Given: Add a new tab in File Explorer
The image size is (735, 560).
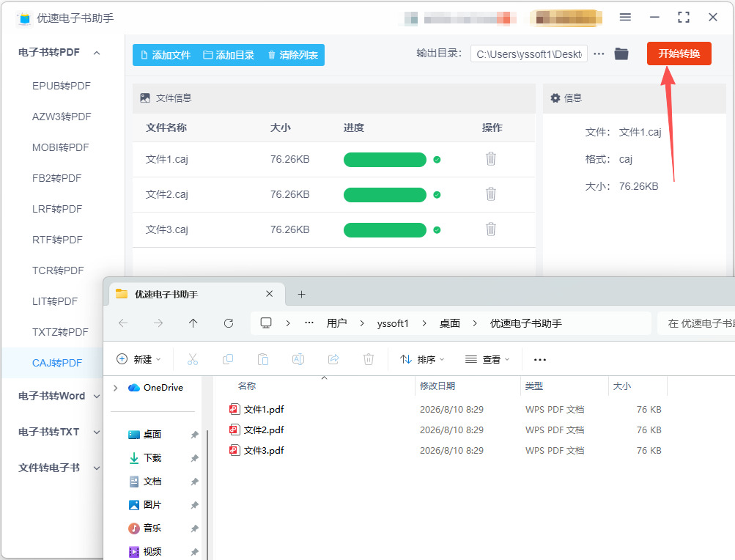Looking at the screenshot, I should (301, 294).
